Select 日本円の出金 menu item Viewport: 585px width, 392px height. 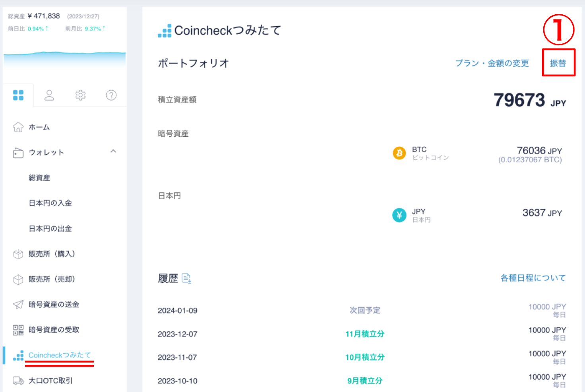(x=50, y=229)
